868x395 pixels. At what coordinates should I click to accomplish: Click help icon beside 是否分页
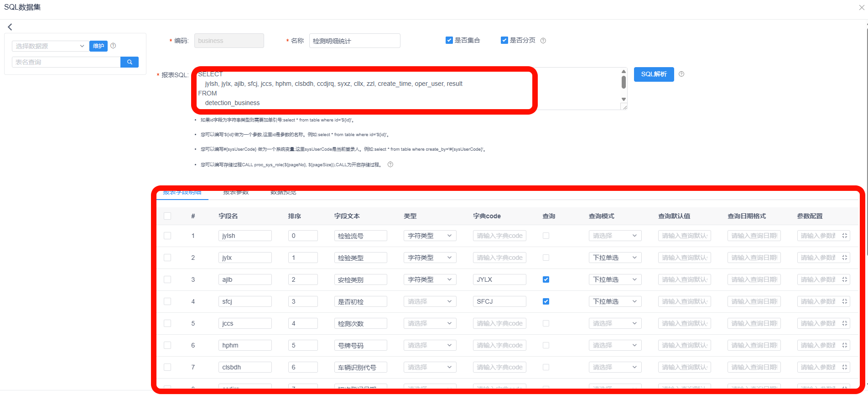[543, 41]
